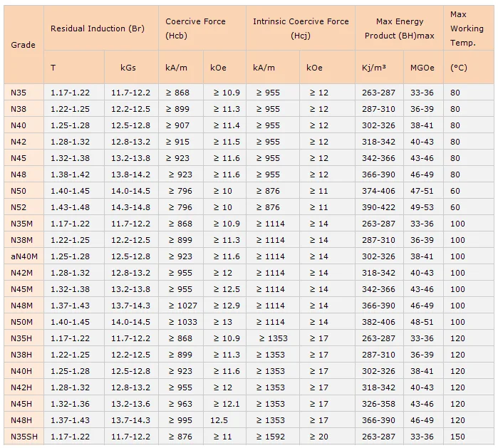Select the N52 grade cell
Viewport: 498px width, 448px height.
[19, 207]
